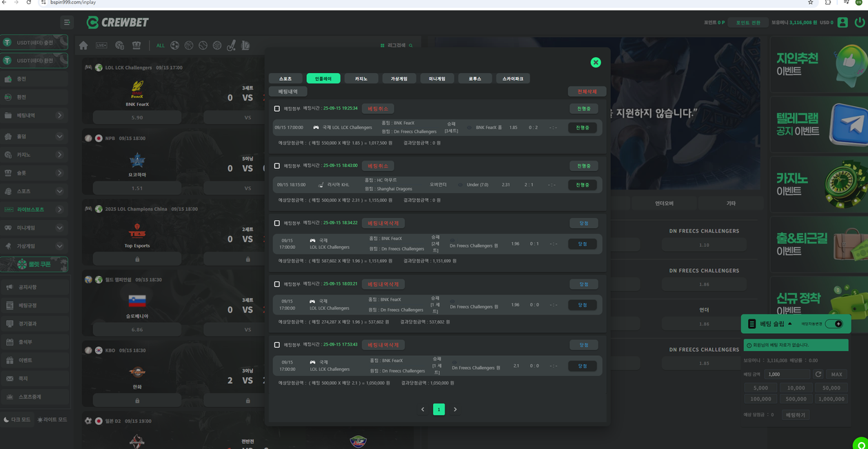Expand the 홀덤 sidebar menu
The height and width of the screenshot is (449, 868).
click(x=59, y=137)
